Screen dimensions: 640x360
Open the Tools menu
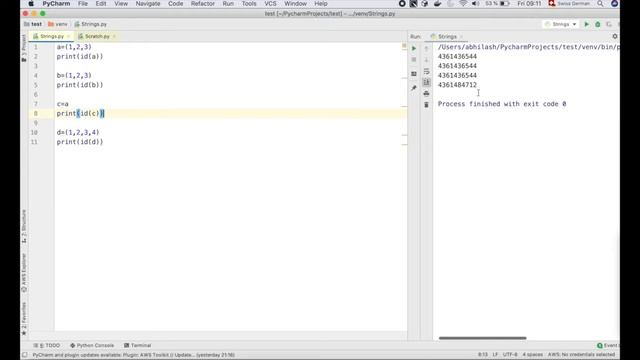(249, 4)
